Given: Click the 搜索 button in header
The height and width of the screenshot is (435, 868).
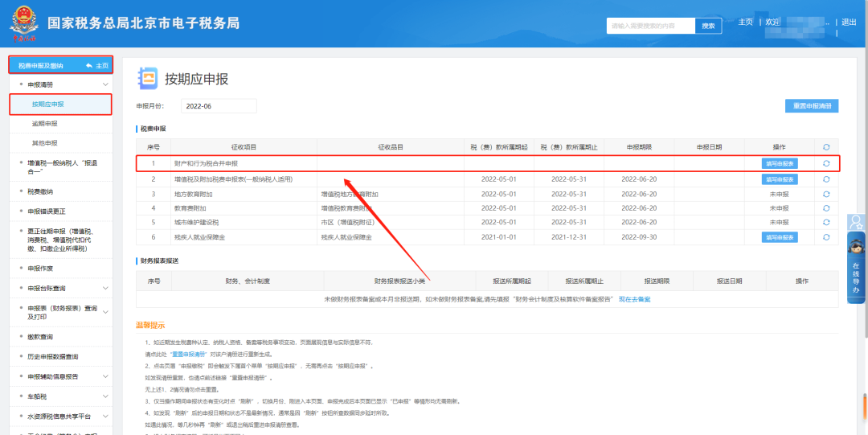Looking at the screenshot, I should pos(707,26).
